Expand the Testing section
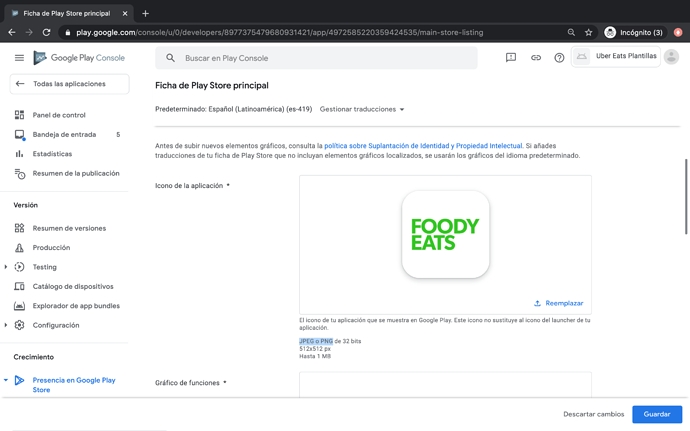The image size is (690, 431). coord(6,267)
